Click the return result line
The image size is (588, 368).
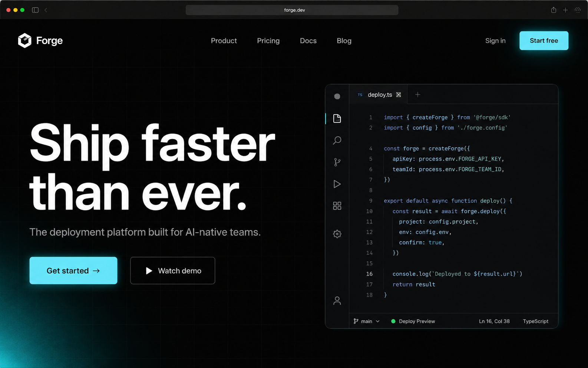414,284
